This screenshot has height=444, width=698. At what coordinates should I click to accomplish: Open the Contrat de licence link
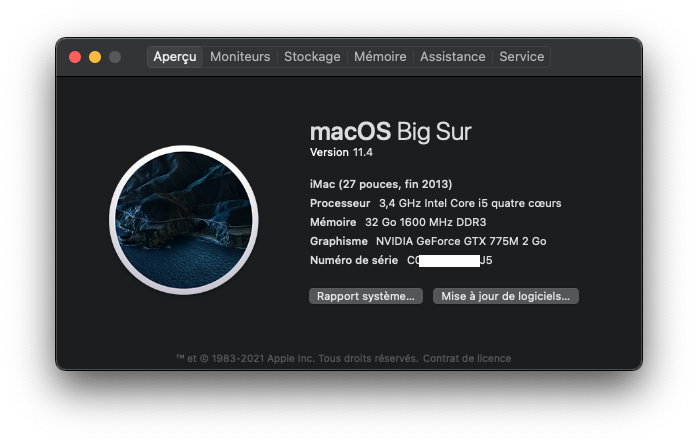[467, 358]
